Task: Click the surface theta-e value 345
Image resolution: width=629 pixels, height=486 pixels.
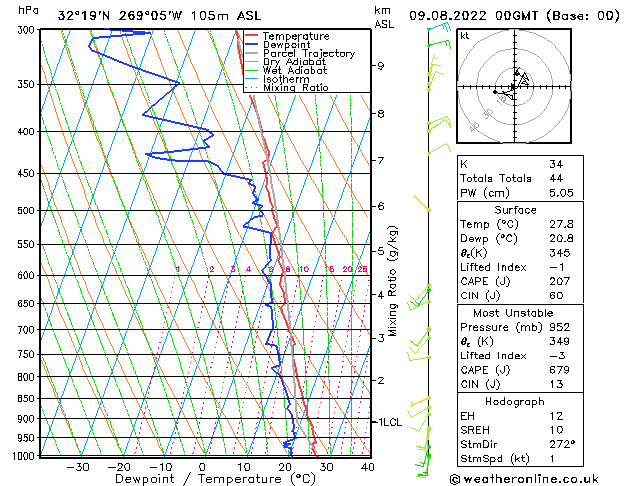Action: tap(560, 253)
